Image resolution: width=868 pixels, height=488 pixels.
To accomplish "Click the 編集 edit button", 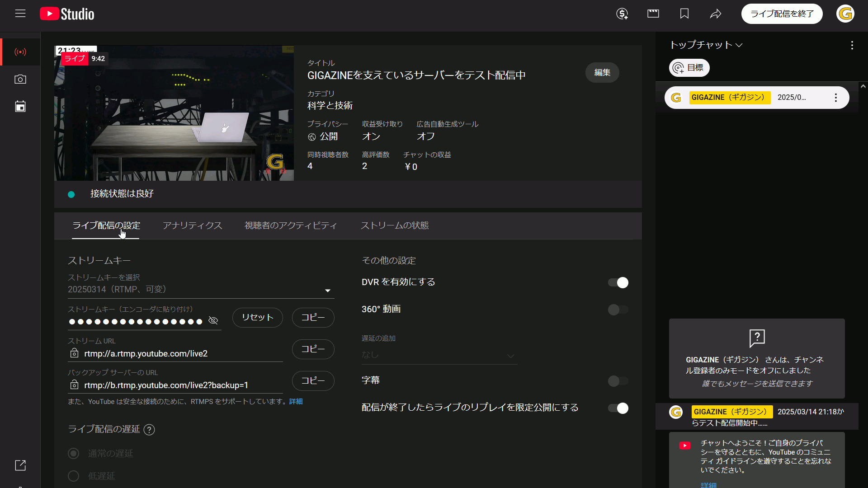I will pyautogui.click(x=602, y=73).
